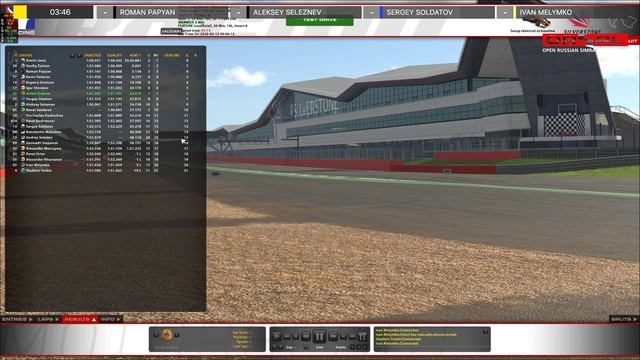Click the Live button in replay controls
The height and width of the screenshot is (360, 640).
tap(319, 347)
